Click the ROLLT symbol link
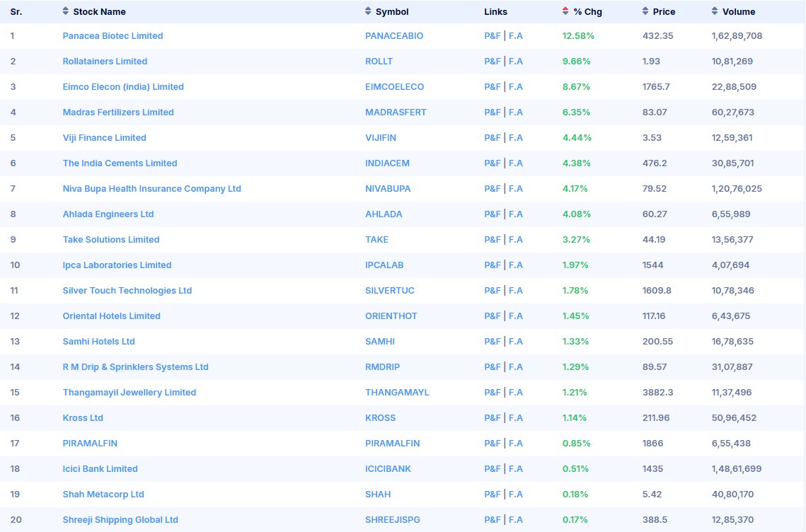806x532 pixels. click(379, 61)
